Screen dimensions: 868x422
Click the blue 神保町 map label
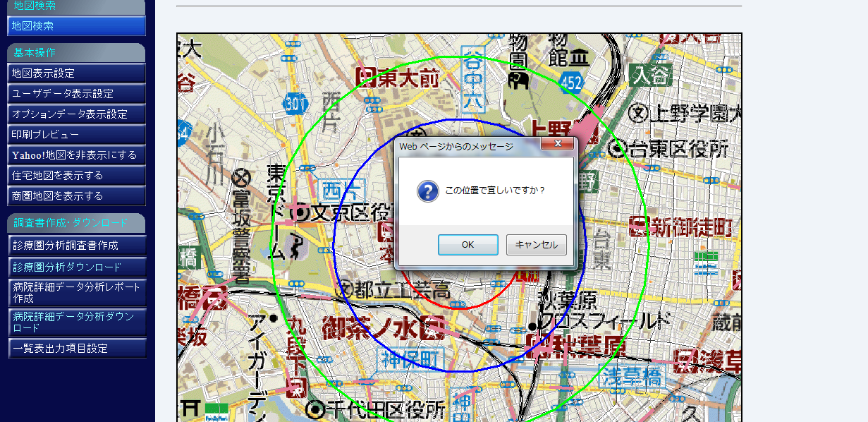410,358
